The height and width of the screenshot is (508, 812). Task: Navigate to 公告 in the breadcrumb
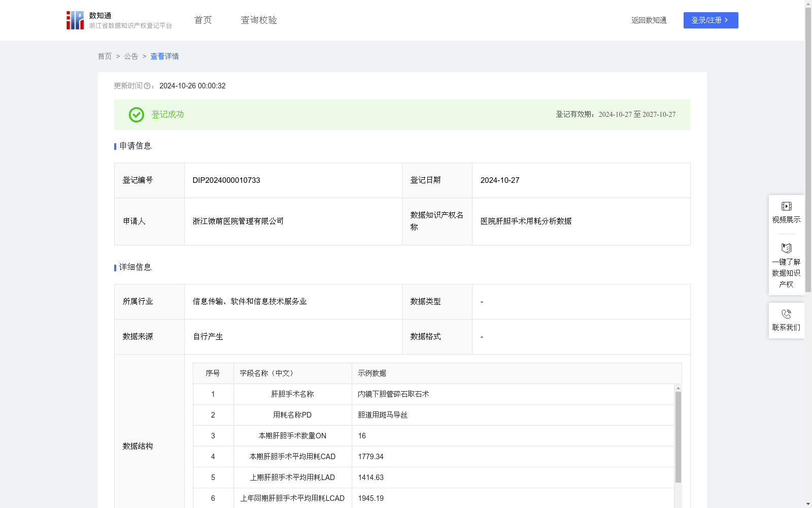coord(131,56)
